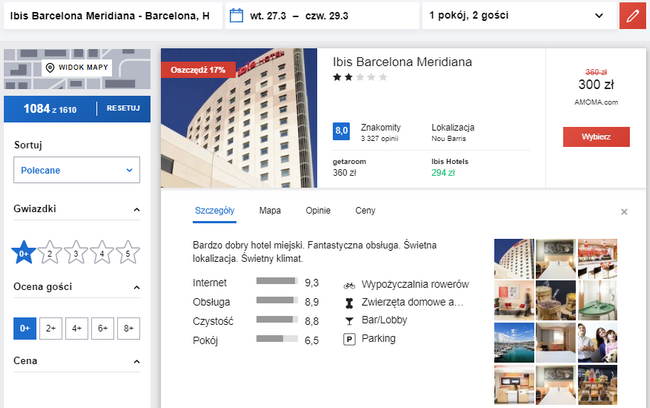Click the Ibis Barcelona Meridiana hotel title
Image resolution: width=650 pixels, height=408 pixels.
point(402,62)
